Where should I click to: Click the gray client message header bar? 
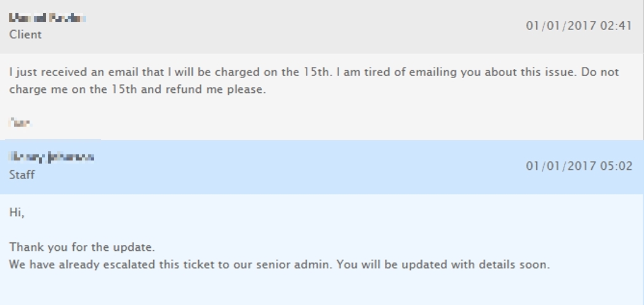pyautogui.click(x=322, y=26)
